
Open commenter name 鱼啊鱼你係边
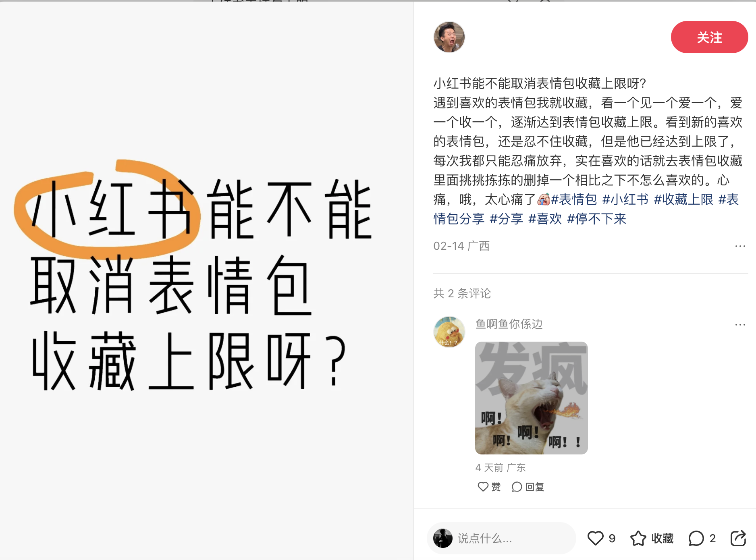click(509, 324)
